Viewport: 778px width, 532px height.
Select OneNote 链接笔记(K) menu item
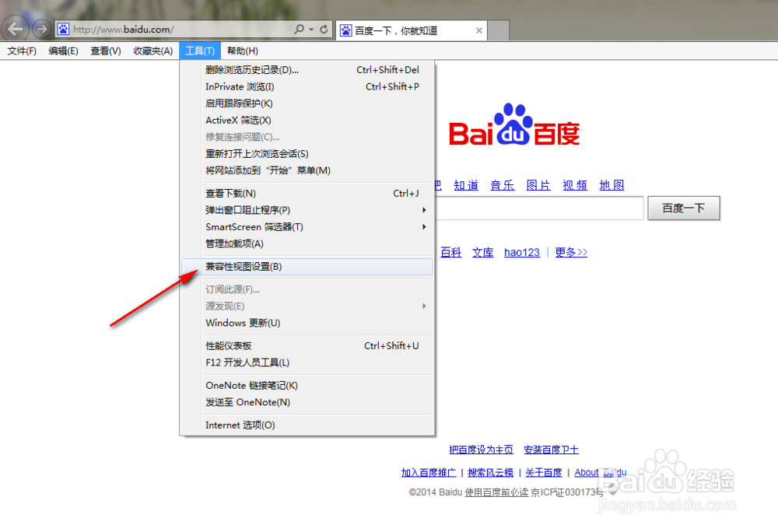307,386
